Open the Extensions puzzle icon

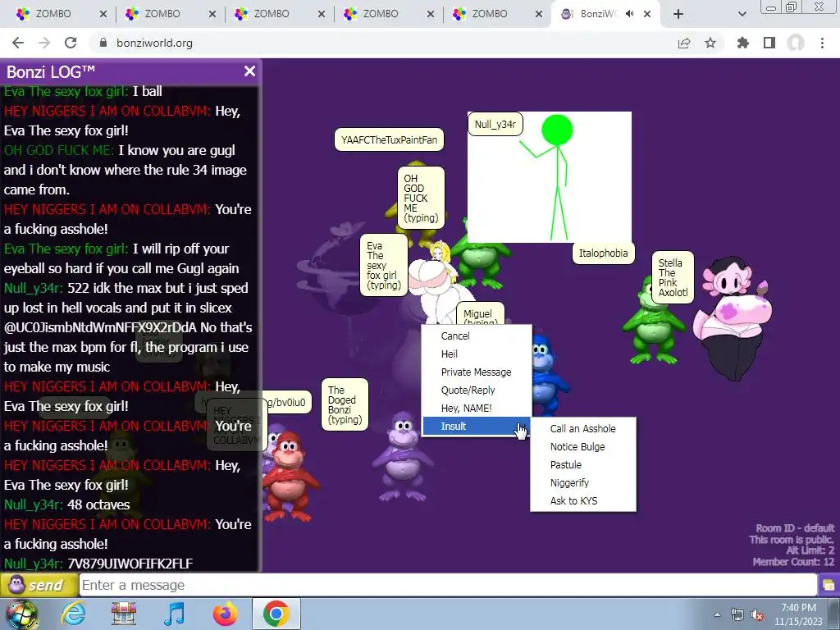click(x=743, y=43)
